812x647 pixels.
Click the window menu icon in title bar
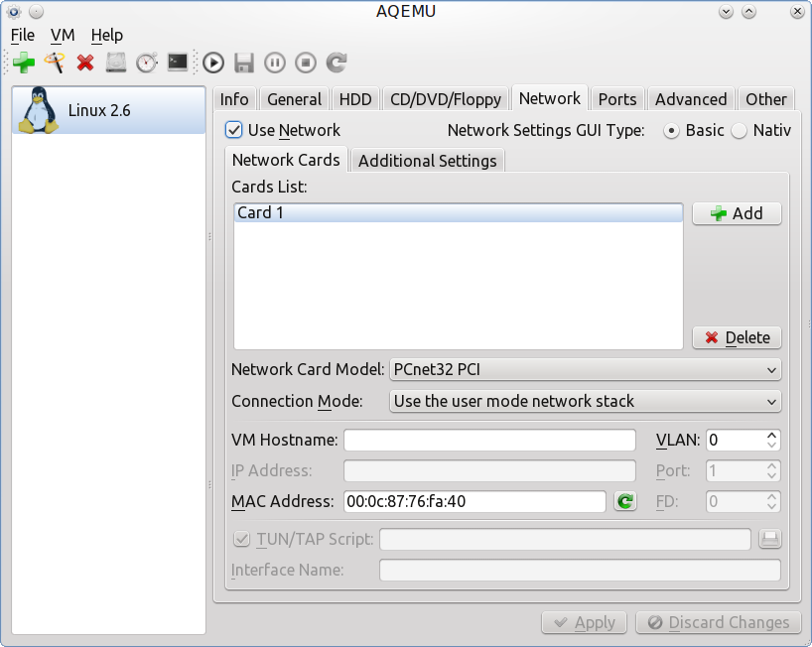[14, 11]
